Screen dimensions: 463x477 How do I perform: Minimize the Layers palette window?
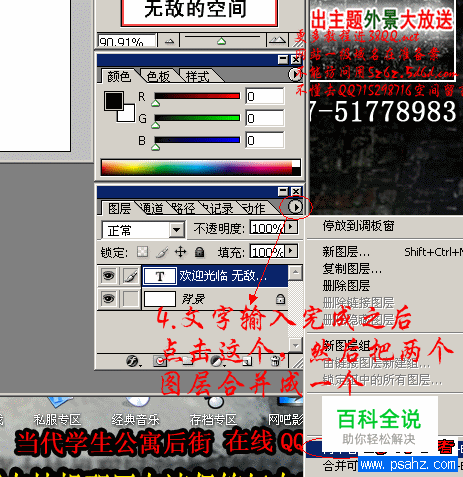[x=283, y=191]
